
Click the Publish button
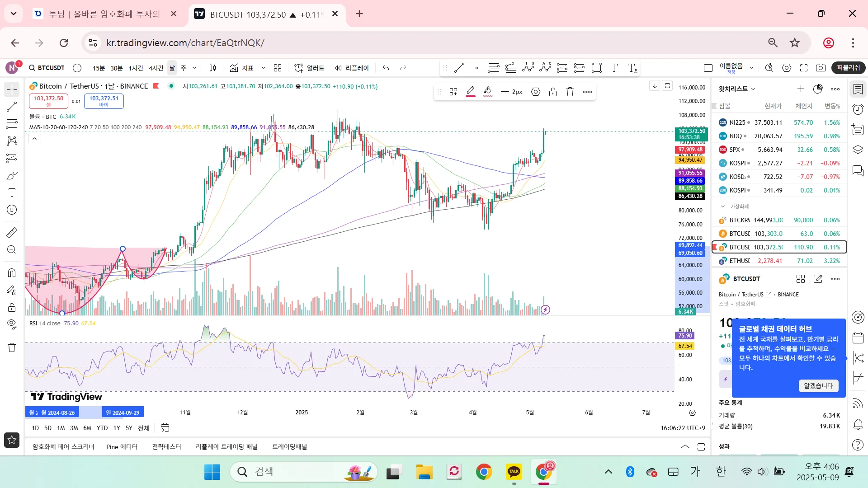click(x=848, y=68)
